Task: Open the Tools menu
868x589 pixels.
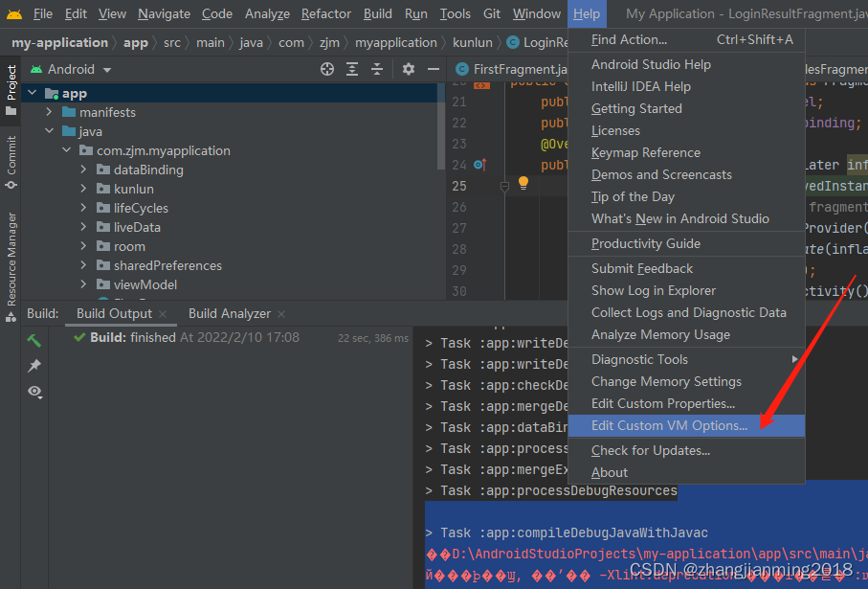Action: [455, 13]
